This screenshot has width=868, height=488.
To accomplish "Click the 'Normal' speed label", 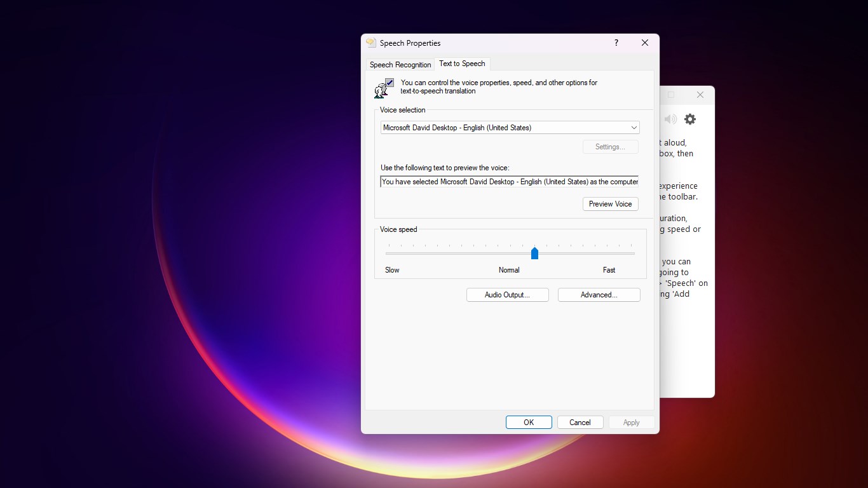I will point(509,270).
